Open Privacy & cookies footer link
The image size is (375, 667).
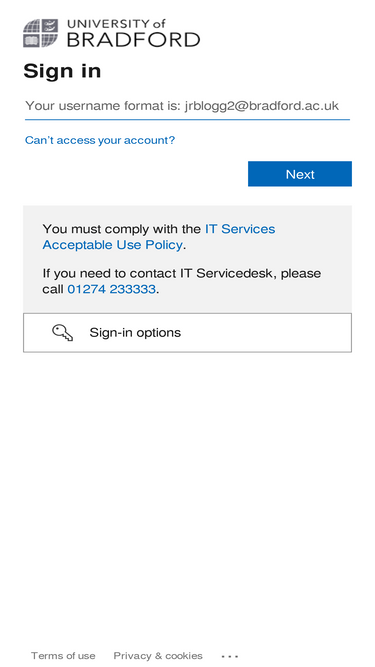158,656
